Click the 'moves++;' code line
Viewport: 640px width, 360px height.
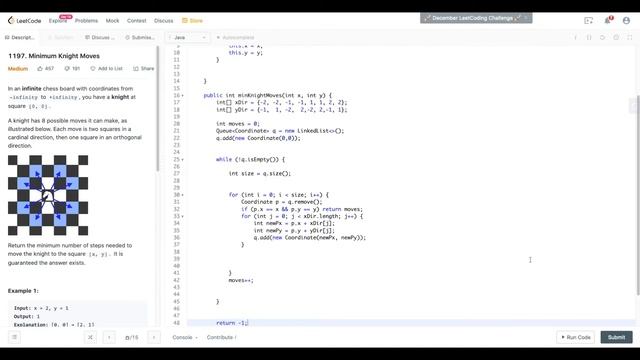(241, 280)
